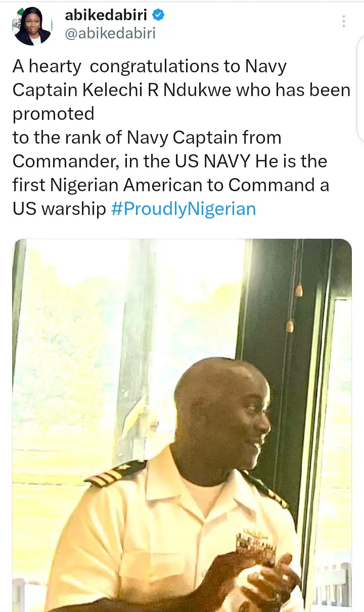
Task: Click the word "promoted" in the tweet
Action: coord(54,114)
